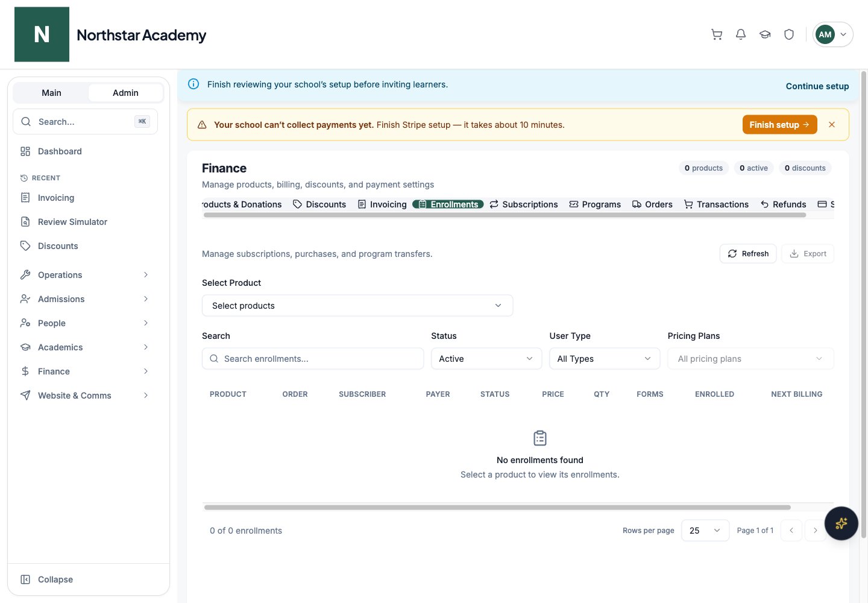Click the graduation cap icon

(765, 34)
